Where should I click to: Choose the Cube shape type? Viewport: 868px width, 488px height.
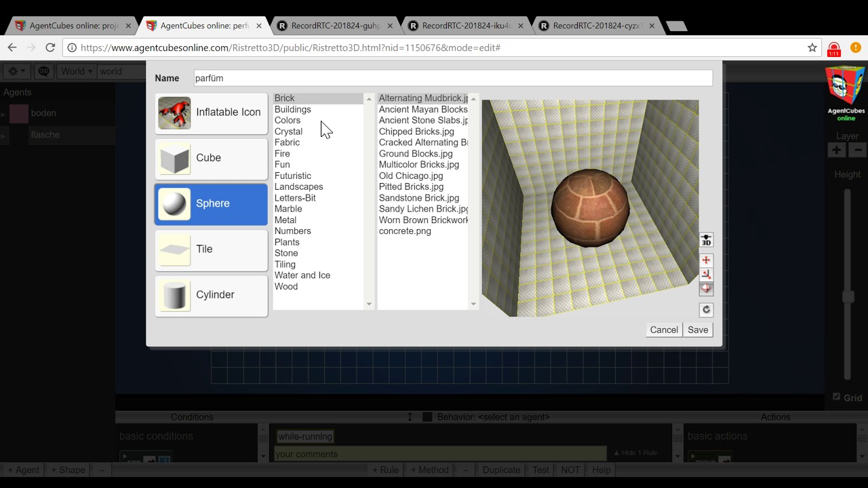point(211,158)
